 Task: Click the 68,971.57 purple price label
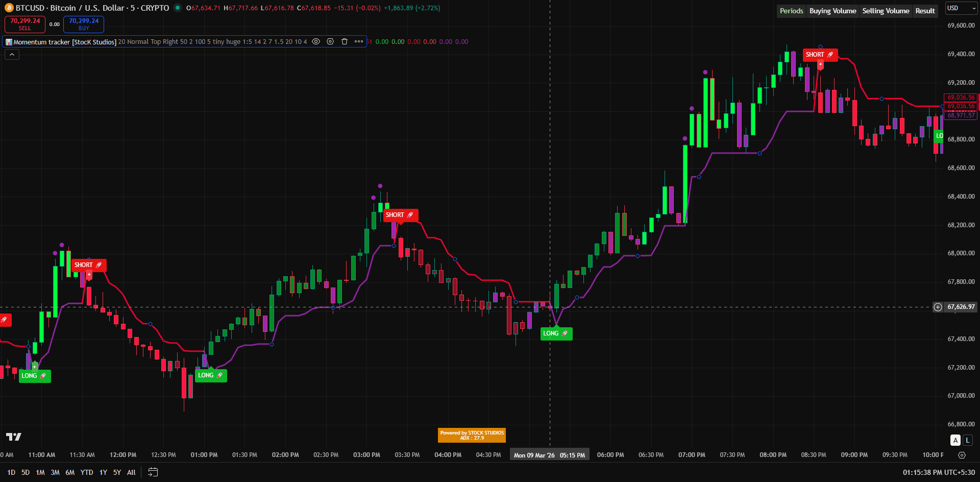click(961, 115)
